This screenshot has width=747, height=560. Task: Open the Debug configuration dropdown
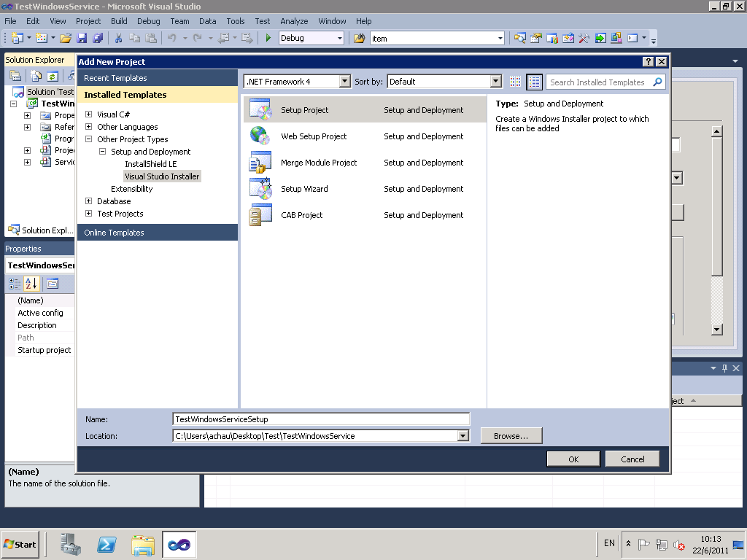click(x=340, y=38)
